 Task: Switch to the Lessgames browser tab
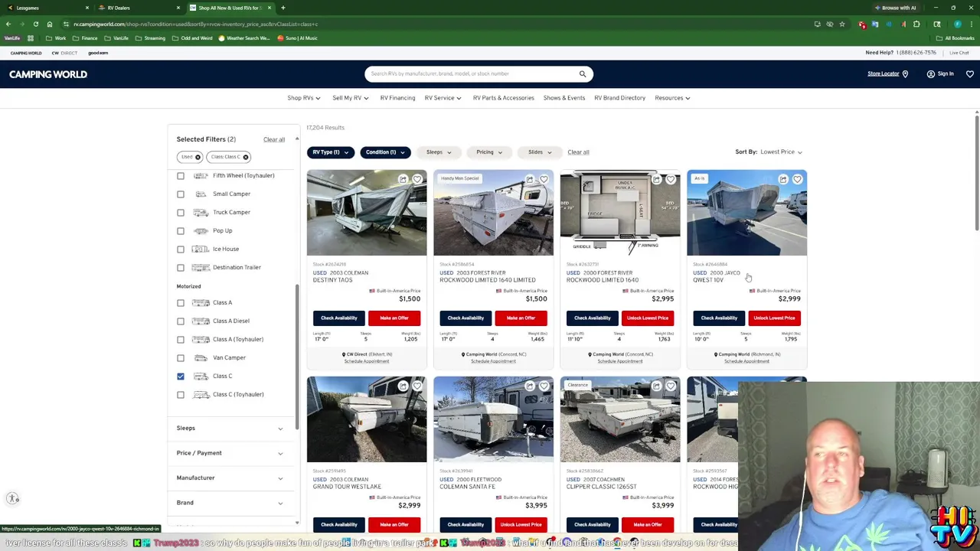(x=46, y=8)
